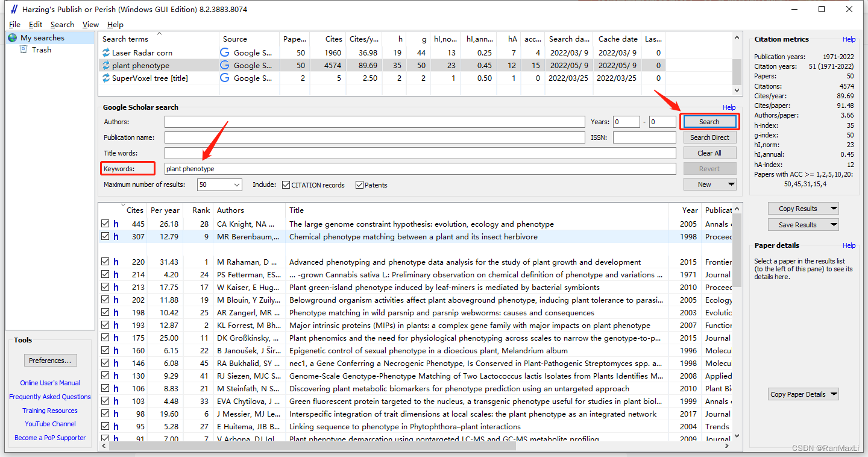Image resolution: width=868 pixels, height=457 pixels.
Task: Open the Edit menu
Action: pos(36,25)
